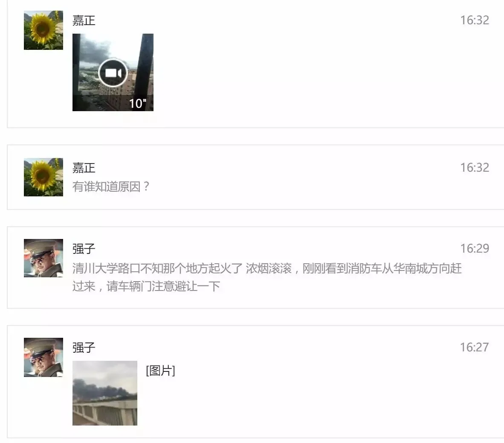Image resolution: width=504 pixels, height=443 pixels.
Task: Select sender name 强子 above the photo
Action: [x=84, y=348]
